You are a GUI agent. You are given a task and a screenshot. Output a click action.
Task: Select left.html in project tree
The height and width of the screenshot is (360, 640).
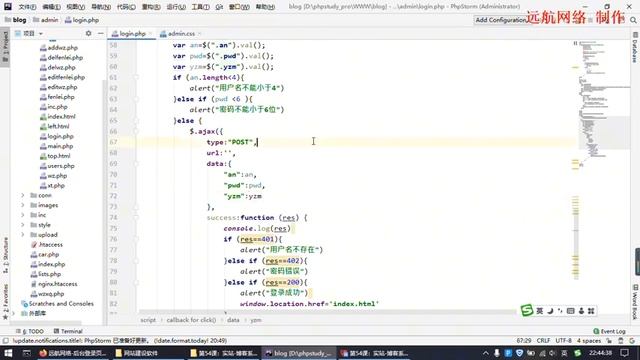[54, 126]
